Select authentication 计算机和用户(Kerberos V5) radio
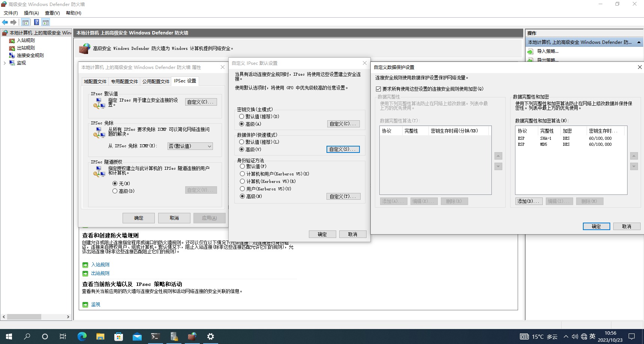This screenshot has height=344, width=644. pos(243,174)
